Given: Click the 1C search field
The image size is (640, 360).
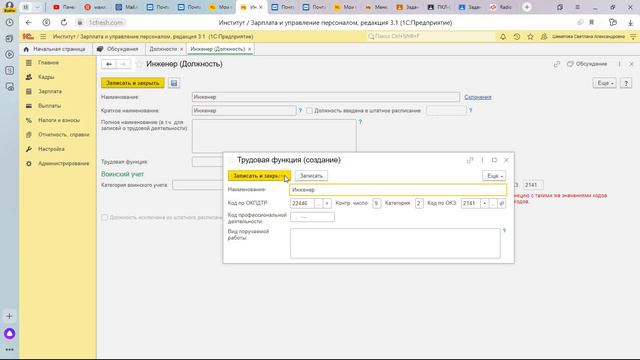Looking at the screenshot, I should pos(431,36).
